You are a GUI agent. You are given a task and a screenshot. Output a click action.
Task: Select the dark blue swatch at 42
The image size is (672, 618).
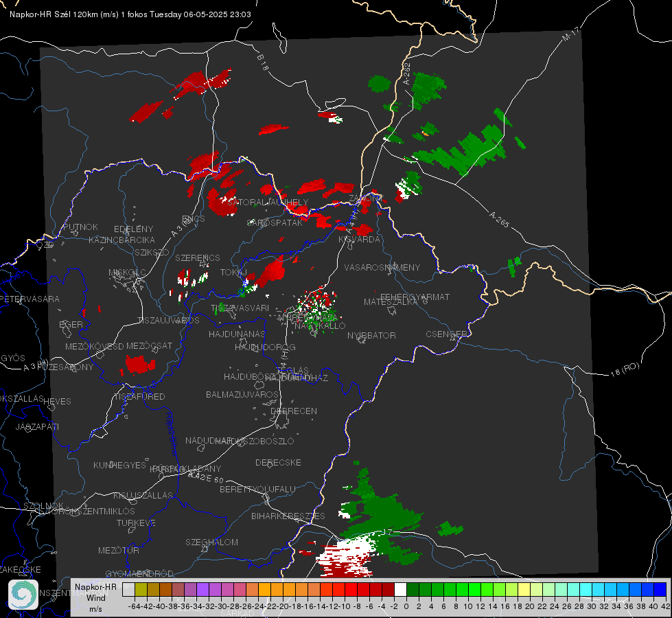(660, 590)
